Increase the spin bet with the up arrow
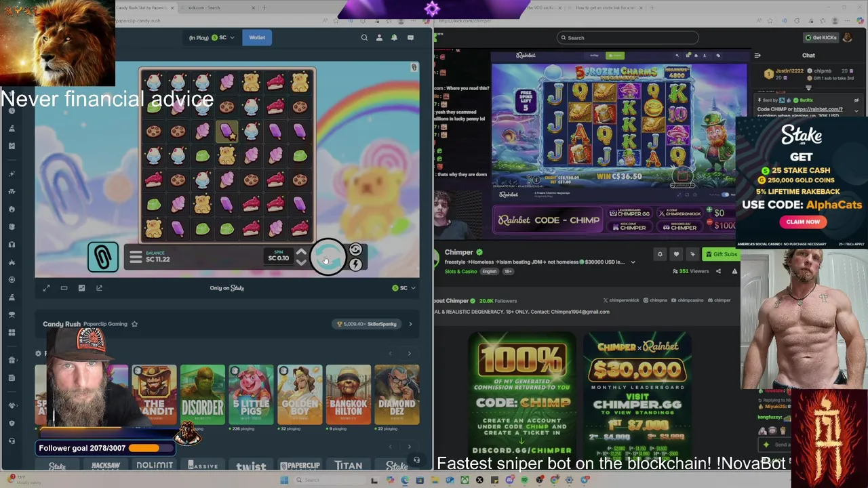This screenshot has height=488, width=868. click(x=301, y=253)
